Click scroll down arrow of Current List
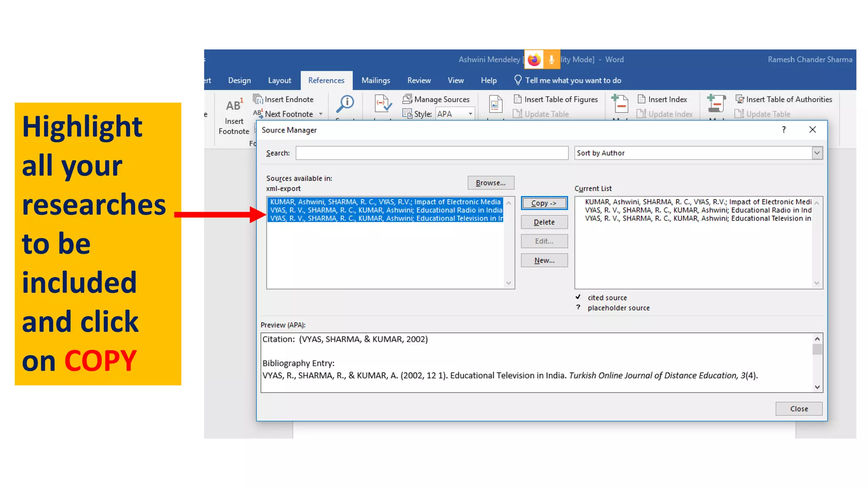The image size is (868, 488). coord(817,283)
